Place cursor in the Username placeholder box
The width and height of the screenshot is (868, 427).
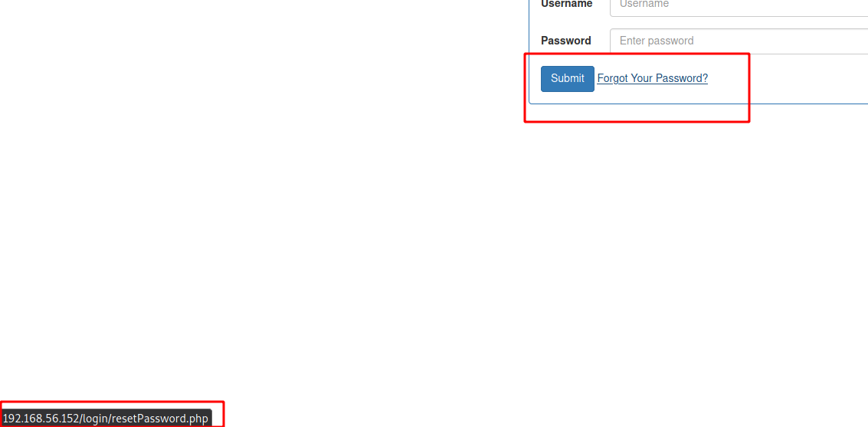click(739, 6)
